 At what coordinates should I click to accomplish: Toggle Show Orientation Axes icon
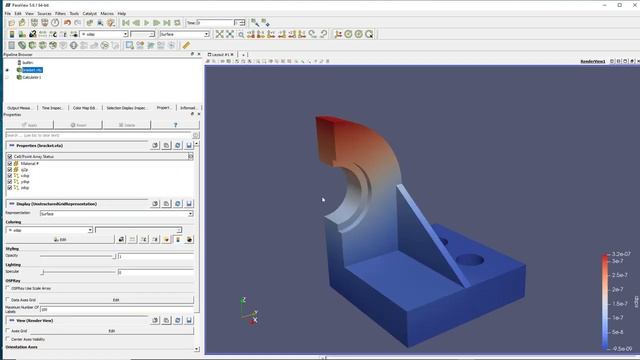tap(338, 34)
